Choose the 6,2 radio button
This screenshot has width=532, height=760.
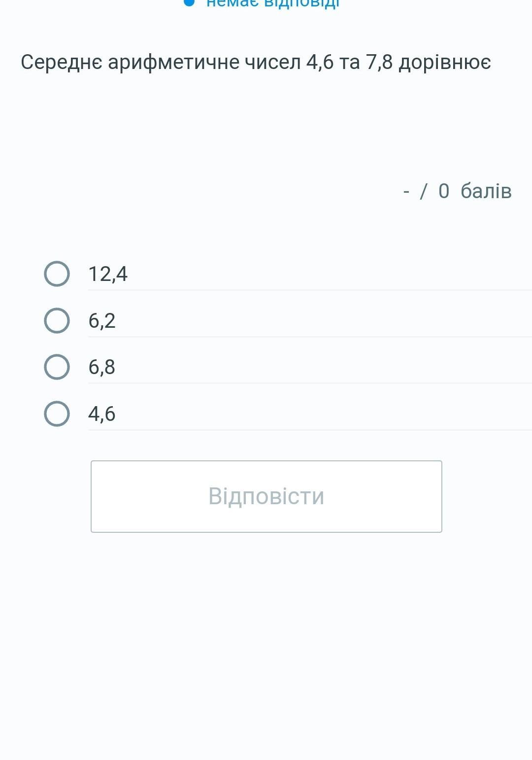pyautogui.click(x=57, y=320)
